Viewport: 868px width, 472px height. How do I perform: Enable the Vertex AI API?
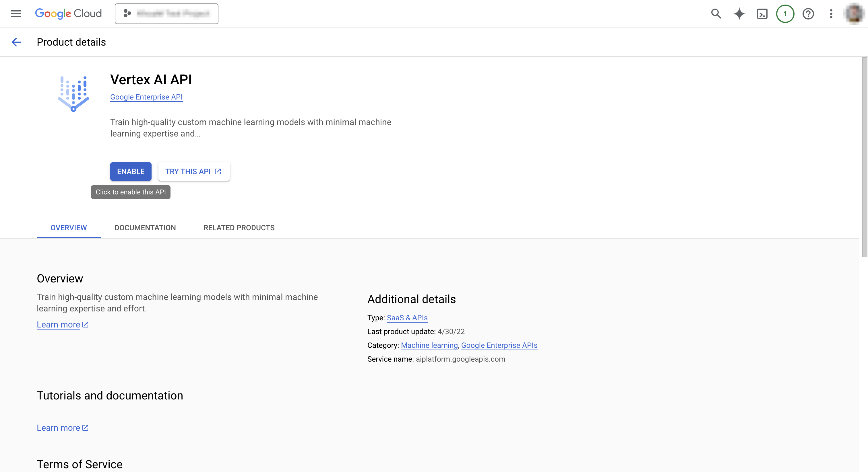click(131, 171)
